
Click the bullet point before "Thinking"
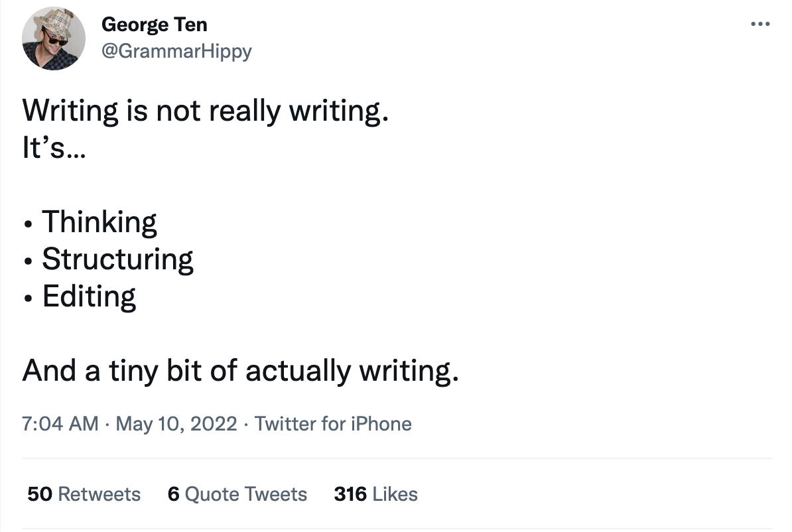click(27, 224)
